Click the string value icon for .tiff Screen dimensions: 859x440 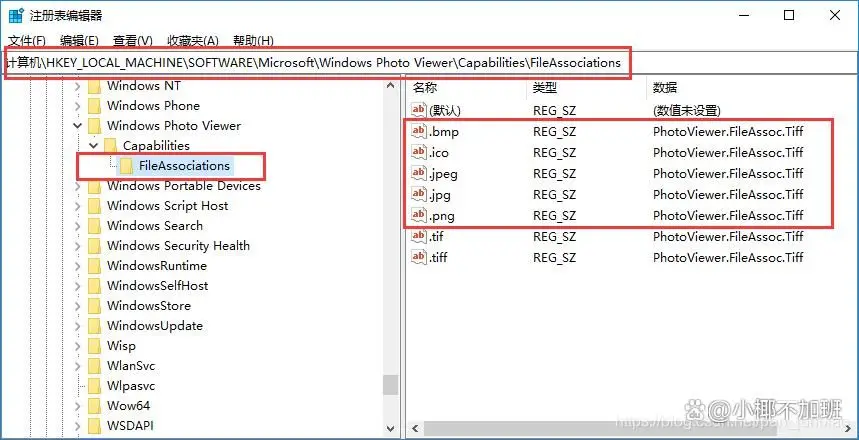pos(419,257)
